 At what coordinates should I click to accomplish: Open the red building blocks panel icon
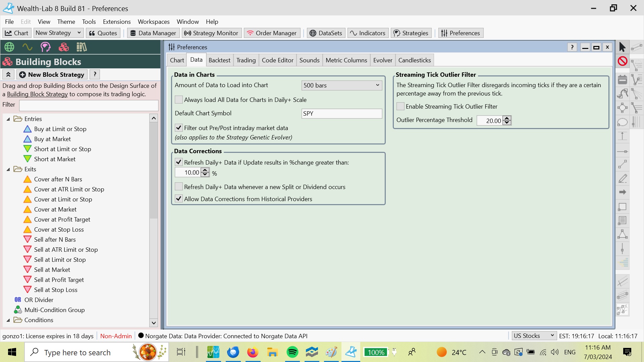point(64,47)
